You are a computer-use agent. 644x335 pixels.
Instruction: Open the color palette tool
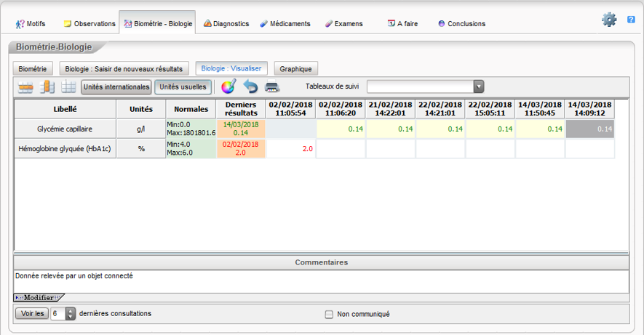[228, 87]
